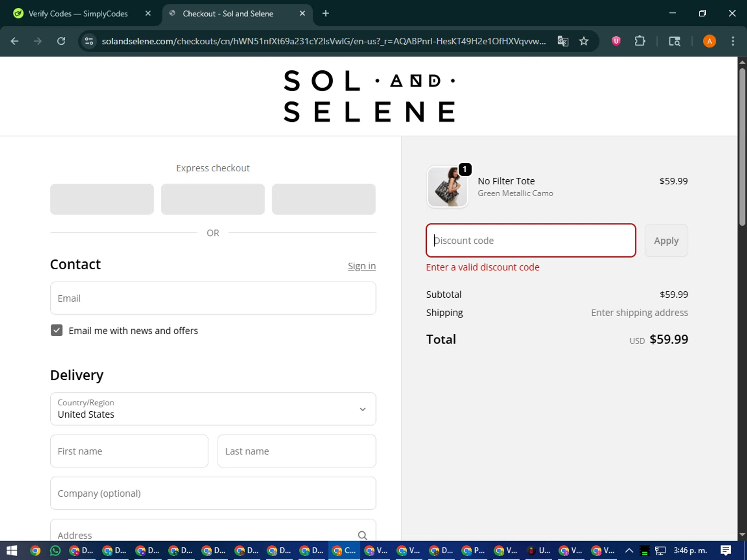The height and width of the screenshot is (560, 747).
Task: Show hidden system tray icons
Action: click(629, 550)
